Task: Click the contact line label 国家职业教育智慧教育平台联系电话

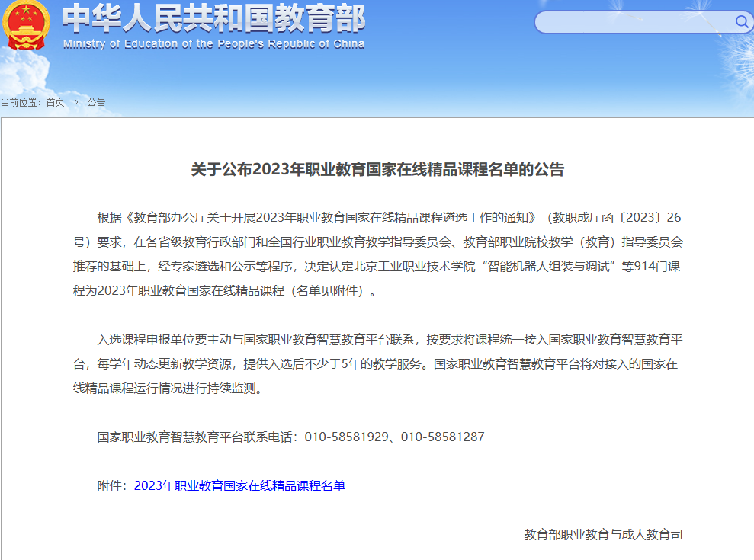Action: 197,437
